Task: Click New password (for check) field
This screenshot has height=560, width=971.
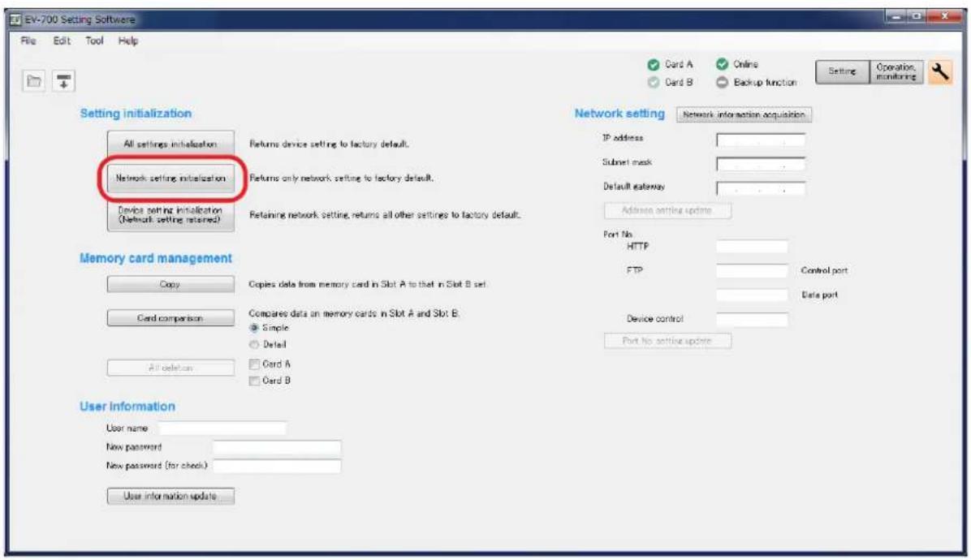Action: coord(277,466)
